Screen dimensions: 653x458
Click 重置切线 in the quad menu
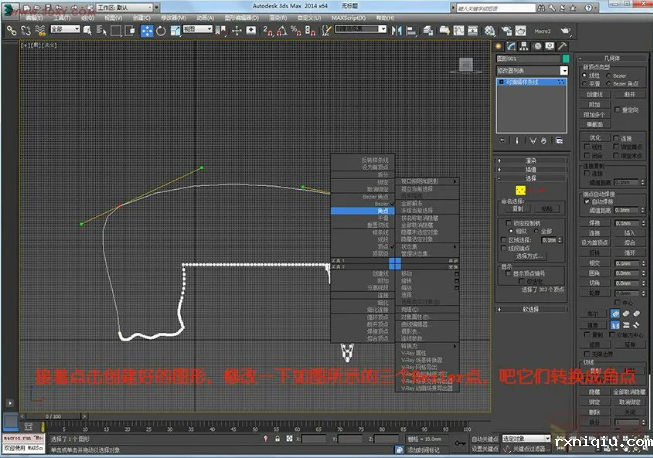click(363, 225)
